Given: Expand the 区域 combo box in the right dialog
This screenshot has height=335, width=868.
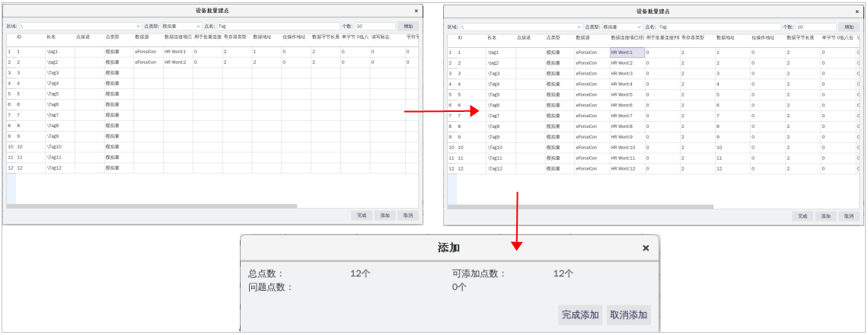Looking at the screenshot, I should pos(579,27).
